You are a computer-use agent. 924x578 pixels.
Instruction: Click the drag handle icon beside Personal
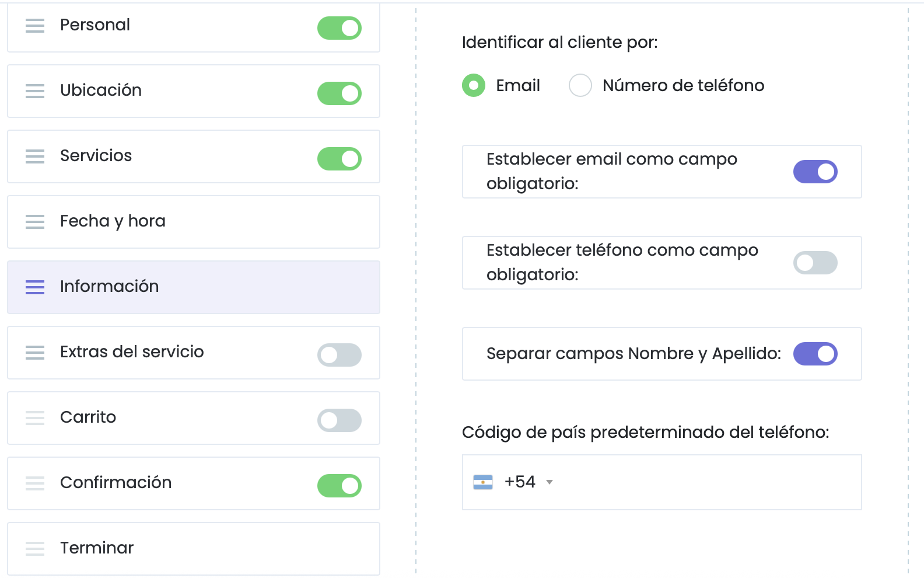(35, 26)
